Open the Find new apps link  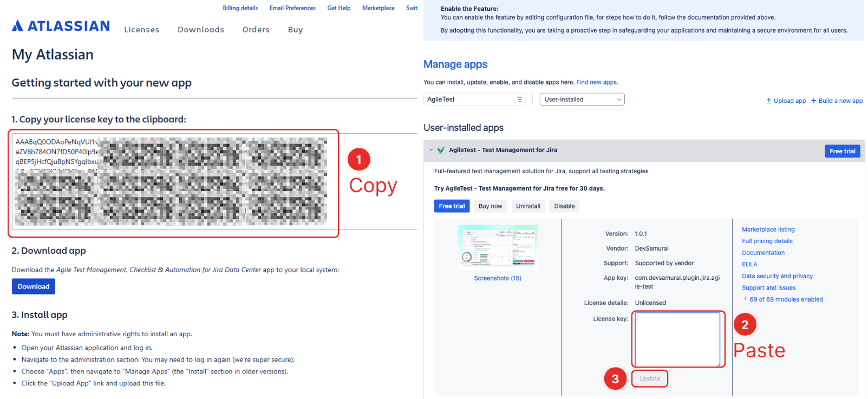597,82
